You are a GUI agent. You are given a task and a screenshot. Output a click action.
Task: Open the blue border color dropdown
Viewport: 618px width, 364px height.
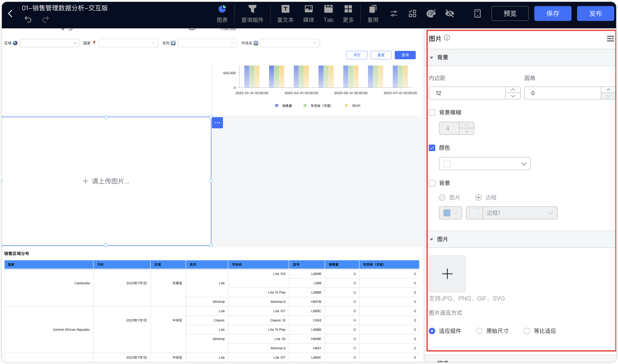450,213
